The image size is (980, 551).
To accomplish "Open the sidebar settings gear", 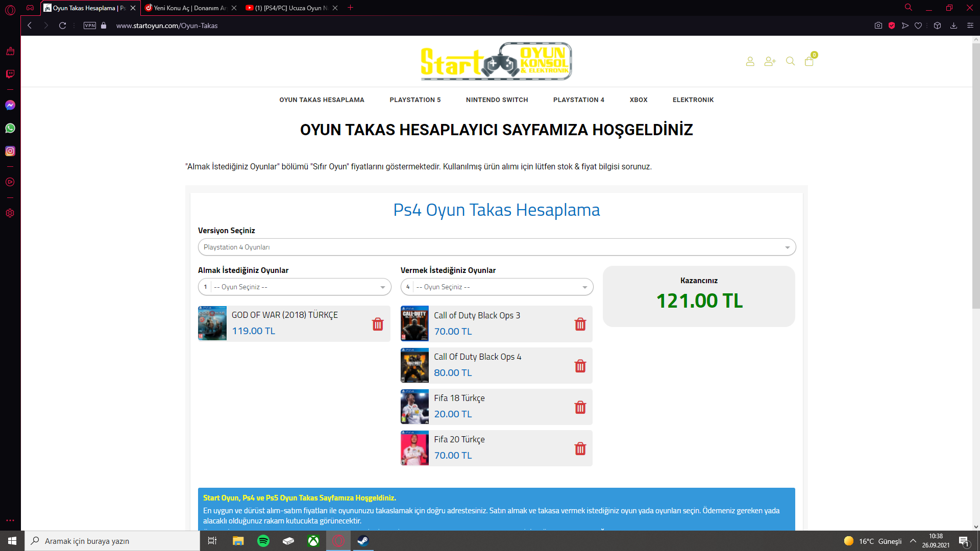I will [x=10, y=213].
